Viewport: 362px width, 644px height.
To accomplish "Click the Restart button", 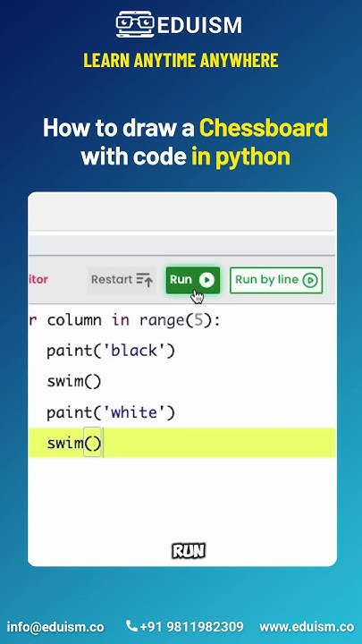I will coord(122,280).
